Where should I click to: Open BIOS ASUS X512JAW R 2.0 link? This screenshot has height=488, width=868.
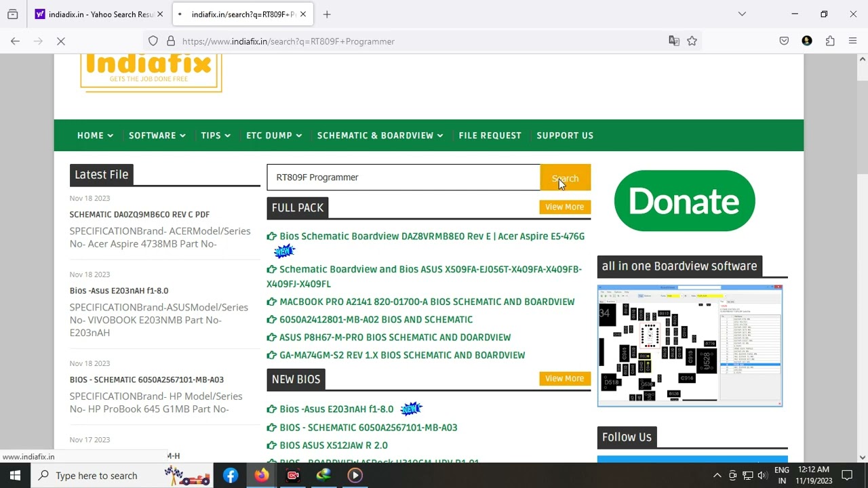pyautogui.click(x=334, y=445)
